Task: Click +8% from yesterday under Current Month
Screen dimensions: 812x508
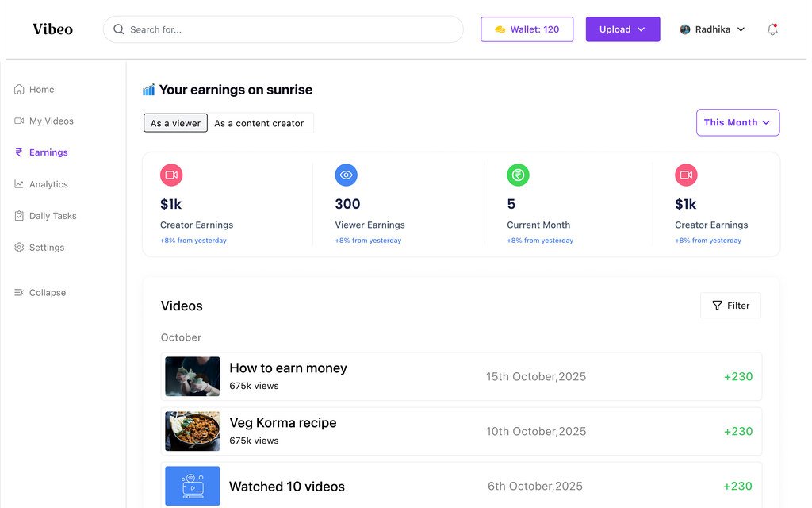Action: [539, 240]
